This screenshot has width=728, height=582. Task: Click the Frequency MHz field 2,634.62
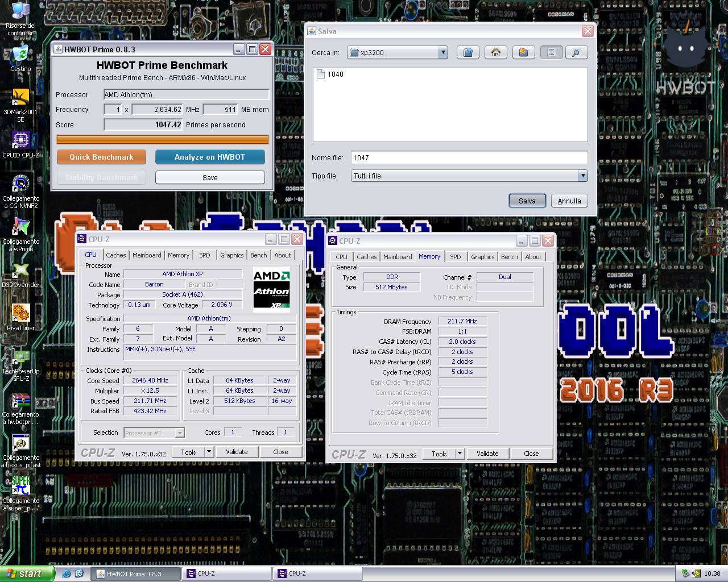157,109
